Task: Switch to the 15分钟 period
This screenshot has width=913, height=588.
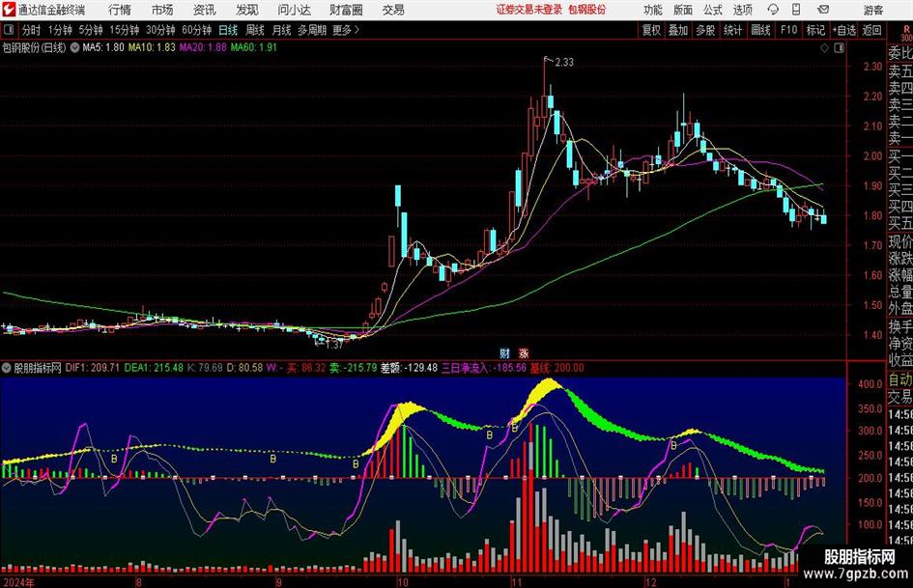Action: point(125,30)
